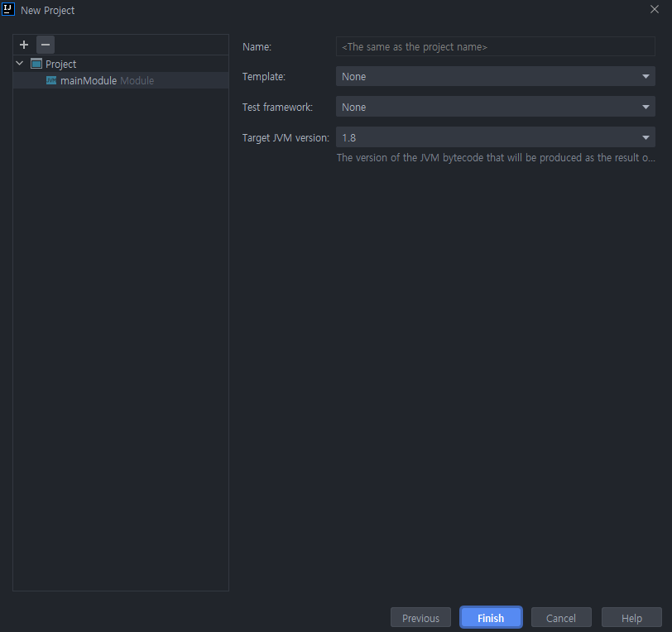The image size is (672, 632).
Task: Click the Project folder icon
Action: coord(36,64)
